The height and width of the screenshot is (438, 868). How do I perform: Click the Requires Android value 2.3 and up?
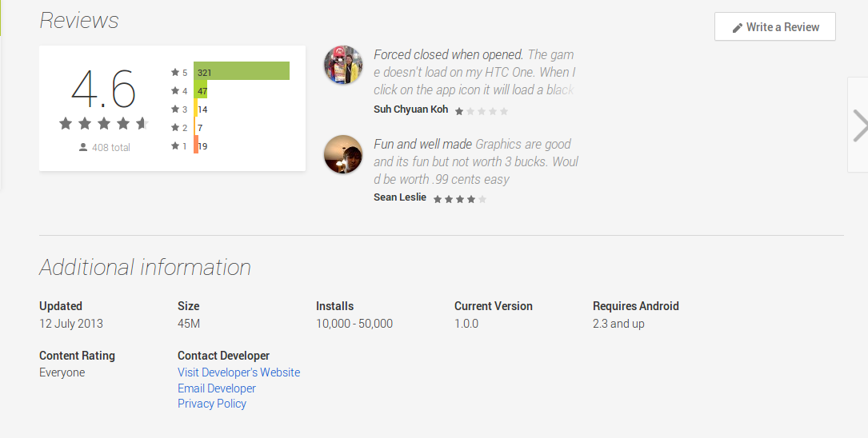pyautogui.click(x=618, y=324)
